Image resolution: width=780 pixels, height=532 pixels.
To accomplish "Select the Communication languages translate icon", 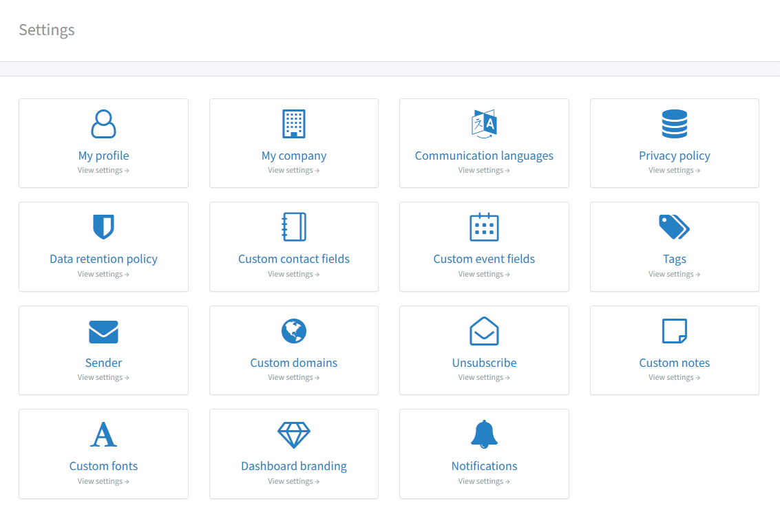I will (x=484, y=124).
